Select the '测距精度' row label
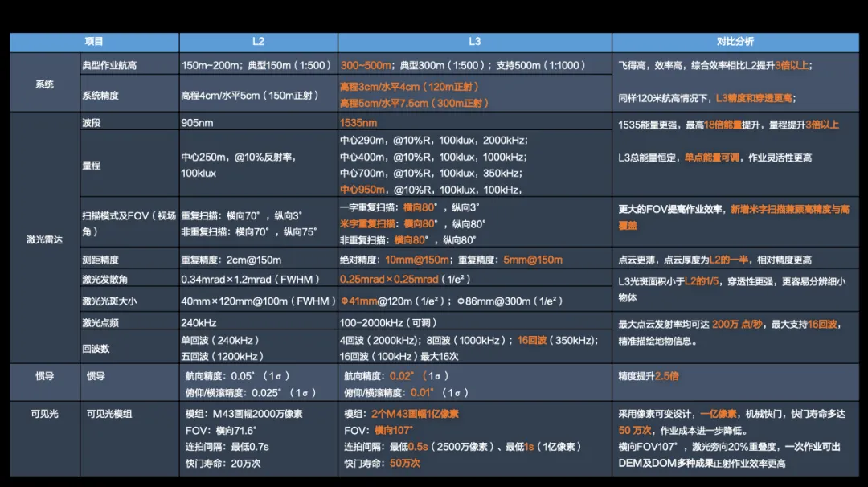This screenshot has height=487, width=868. point(100,260)
